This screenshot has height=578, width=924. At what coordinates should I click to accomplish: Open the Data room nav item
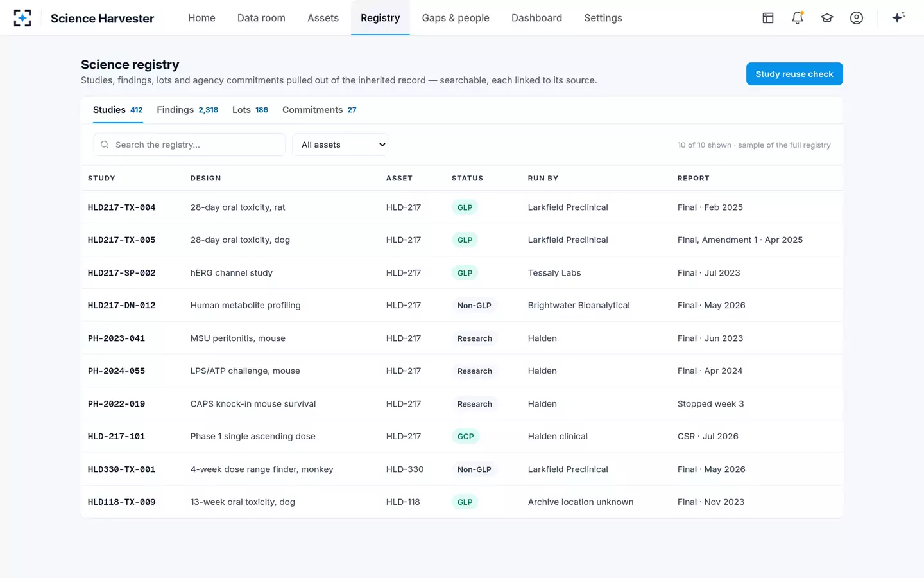[x=261, y=18]
